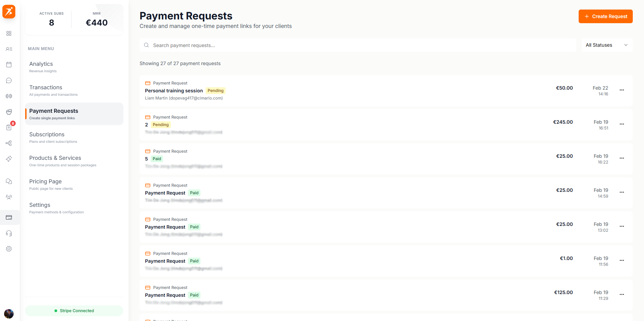Click the Stripe Connected status indicator
Image resolution: width=644 pixels, height=321 pixels.
[x=74, y=310]
